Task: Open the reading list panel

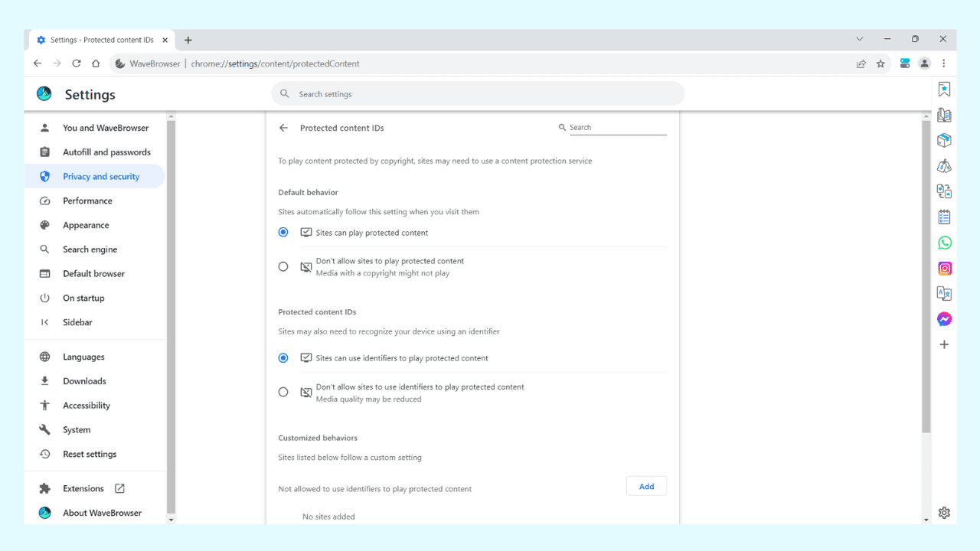Action: [x=944, y=115]
